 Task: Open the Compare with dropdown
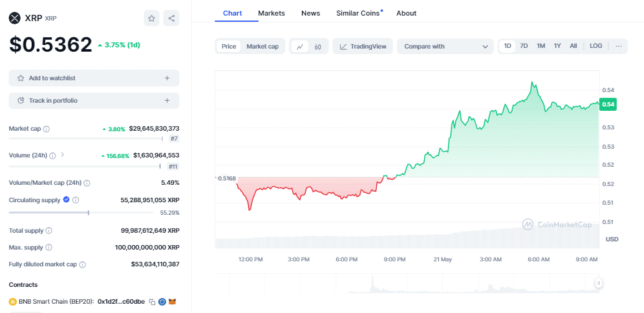click(445, 46)
